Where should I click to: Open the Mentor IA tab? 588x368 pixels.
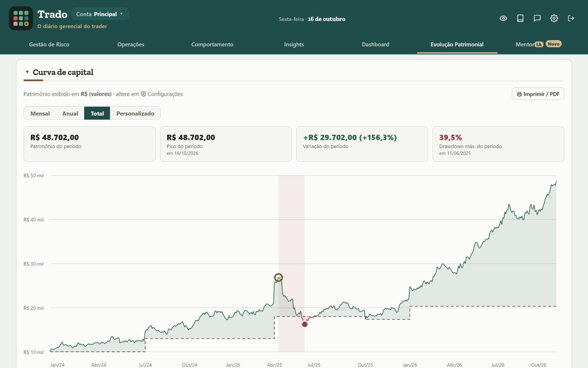(539, 45)
